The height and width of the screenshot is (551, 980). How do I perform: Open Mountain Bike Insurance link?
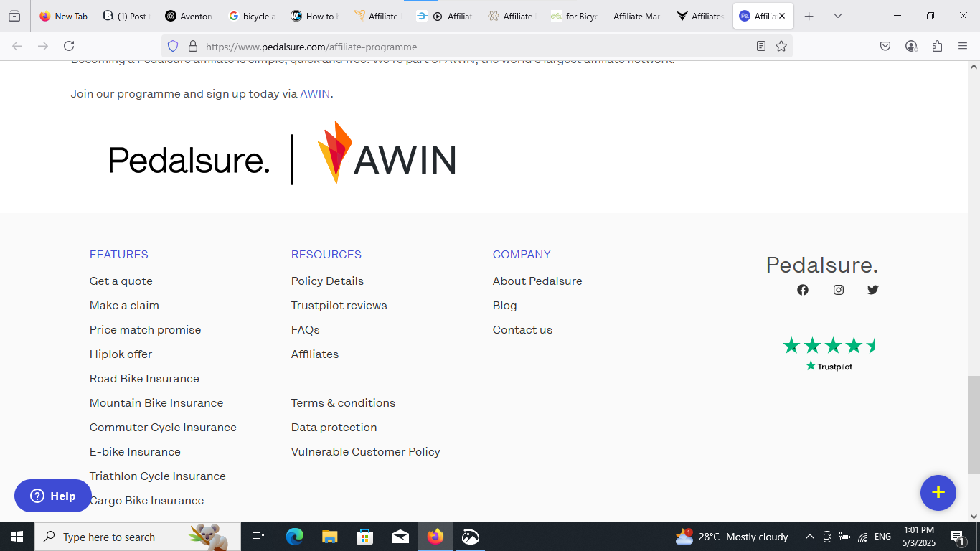(x=156, y=403)
